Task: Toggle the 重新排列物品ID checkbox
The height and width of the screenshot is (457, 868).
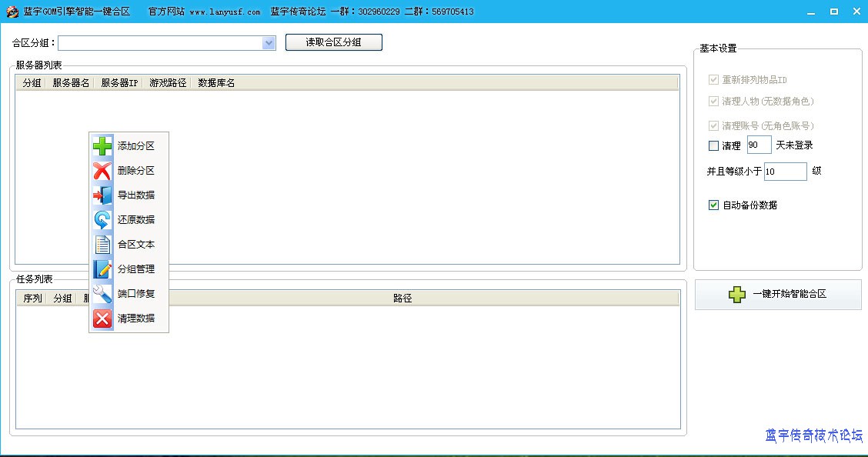Action: [713, 79]
